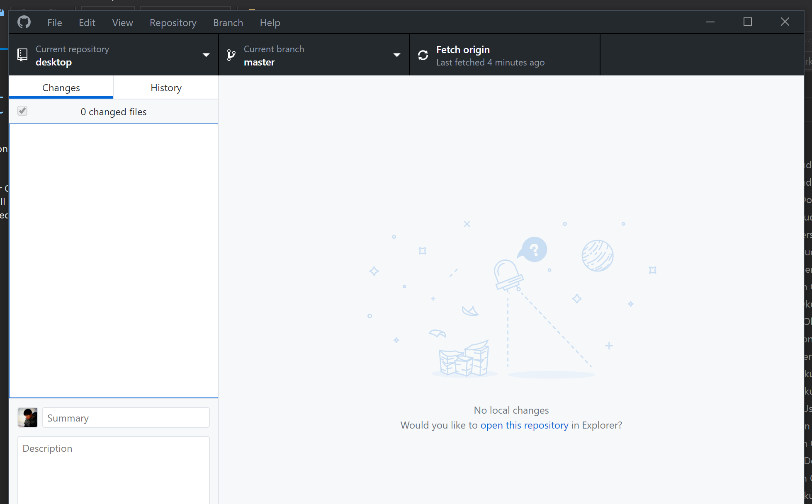Open the Help menu
The image size is (812, 504).
270,23
